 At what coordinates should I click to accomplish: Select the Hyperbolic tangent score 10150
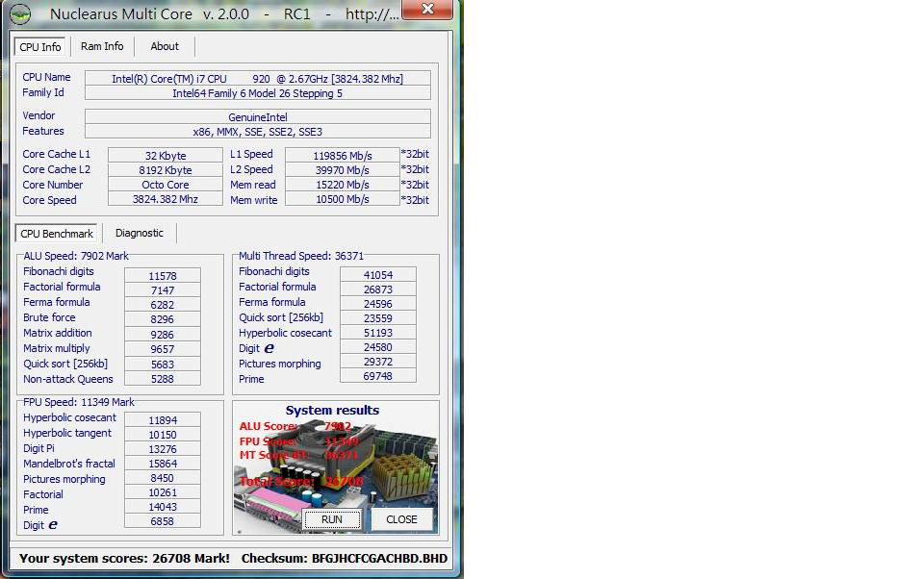coord(163,435)
